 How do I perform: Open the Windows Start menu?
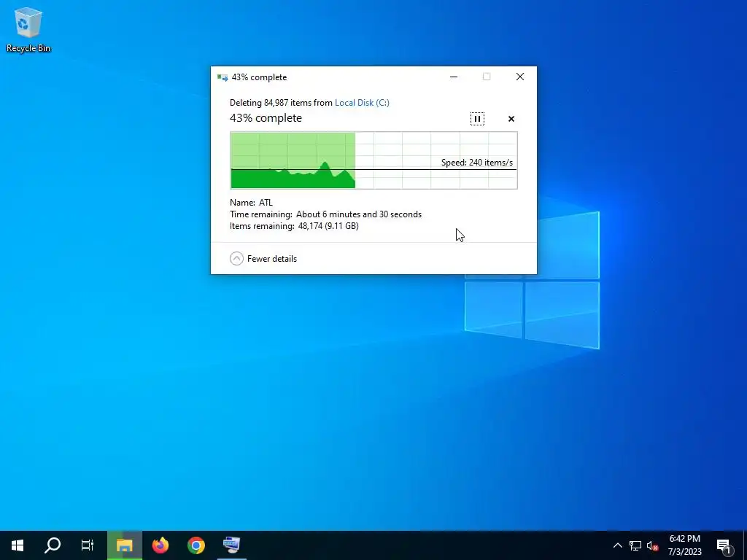18,545
